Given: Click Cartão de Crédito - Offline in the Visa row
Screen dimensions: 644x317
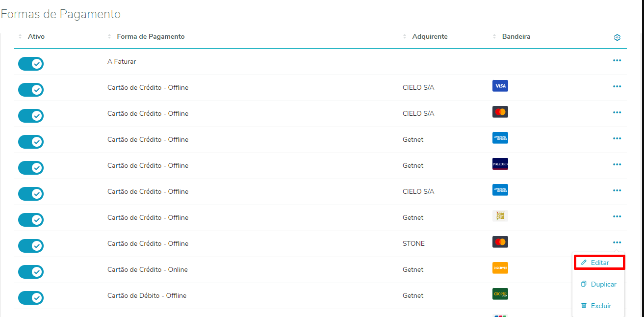Looking at the screenshot, I should pyautogui.click(x=148, y=87).
